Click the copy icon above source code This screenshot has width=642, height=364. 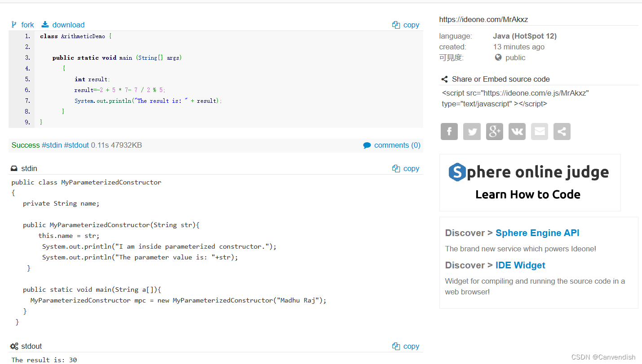coord(396,25)
